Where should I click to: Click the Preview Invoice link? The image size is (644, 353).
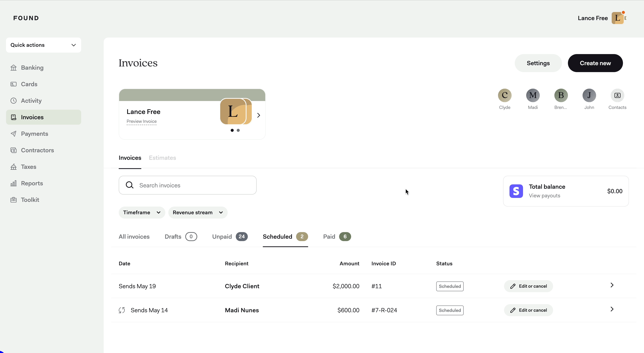click(x=141, y=121)
